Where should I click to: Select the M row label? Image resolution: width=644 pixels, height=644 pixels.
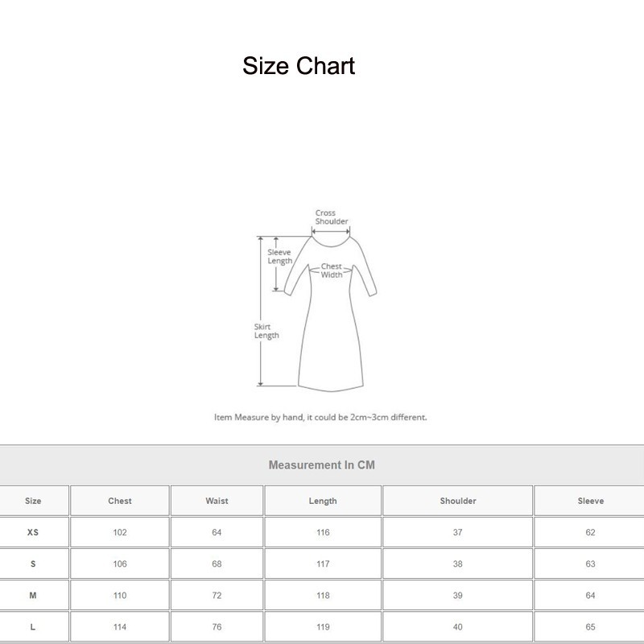(34, 595)
